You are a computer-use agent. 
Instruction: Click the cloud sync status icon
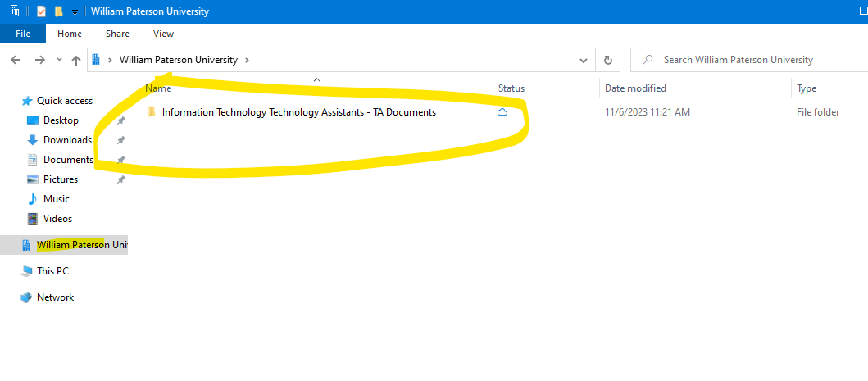[502, 112]
